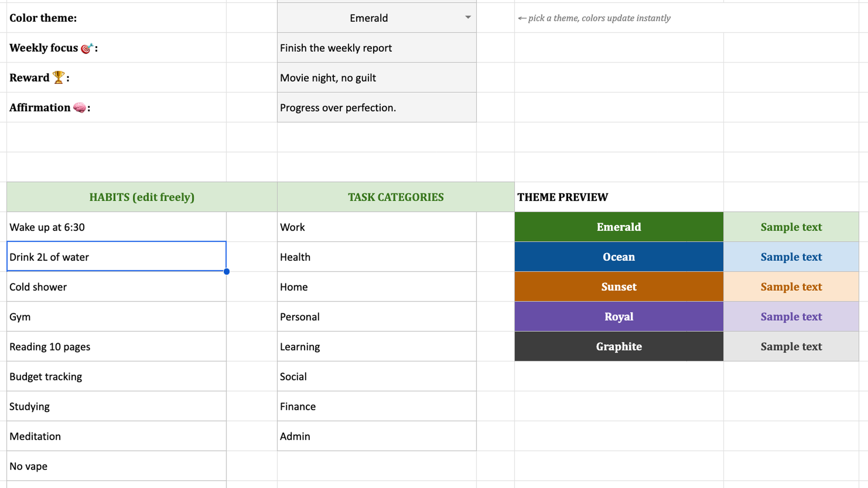
Task: Click the 'Affirmation' label with brain emoji
Action: 116,107
